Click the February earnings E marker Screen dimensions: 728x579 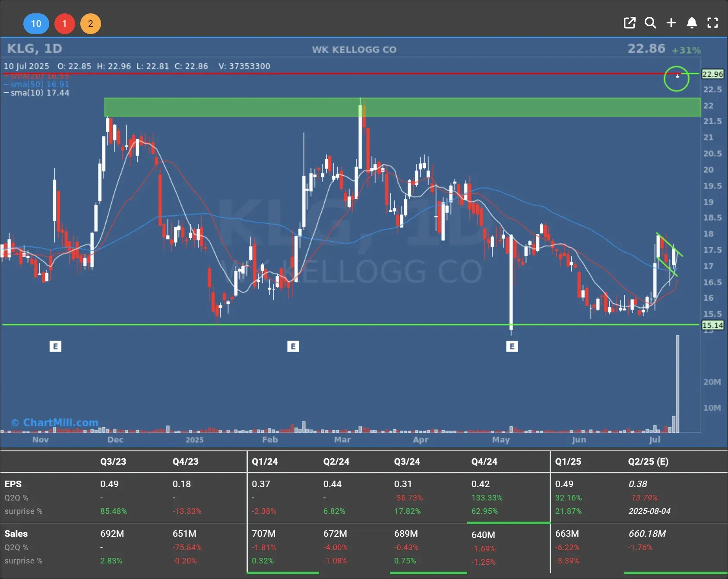(x=293, y=346)
